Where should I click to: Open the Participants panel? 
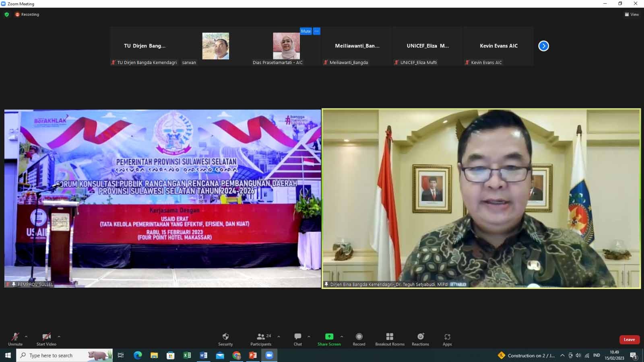(261, 339)
